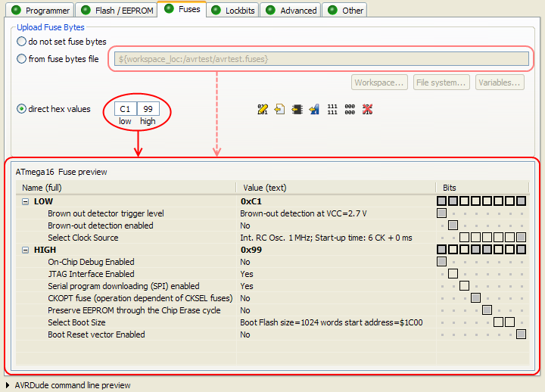The image size is (545, 392).
Task: Click the low fuse byte hex field
Action: coord(126,110)
